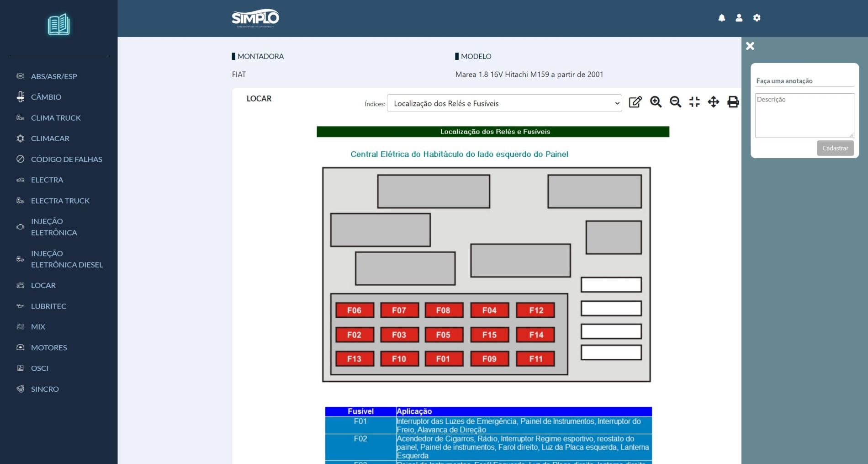Click the compress view icon
The width and height of the screenshot is (868, 464).
coord(694,102)
